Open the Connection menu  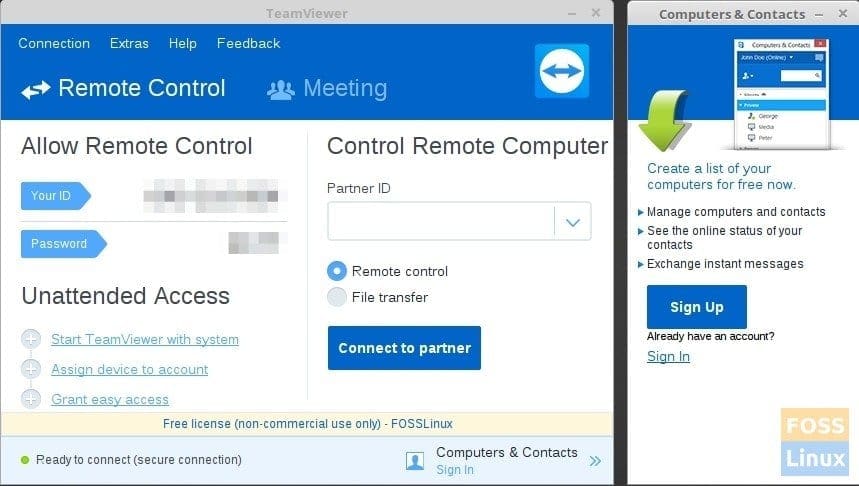[x=54, y=43]
